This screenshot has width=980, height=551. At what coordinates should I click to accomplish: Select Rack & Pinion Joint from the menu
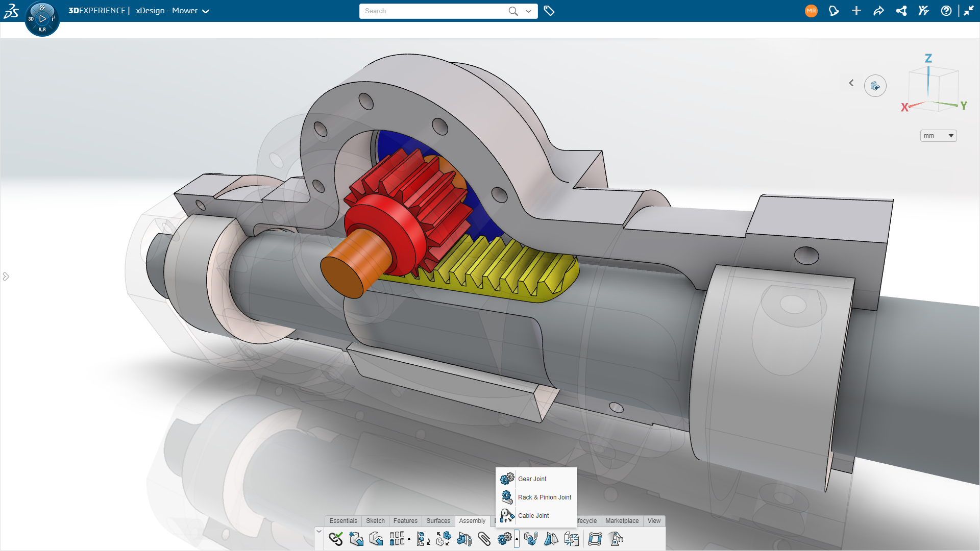(545, 497)
